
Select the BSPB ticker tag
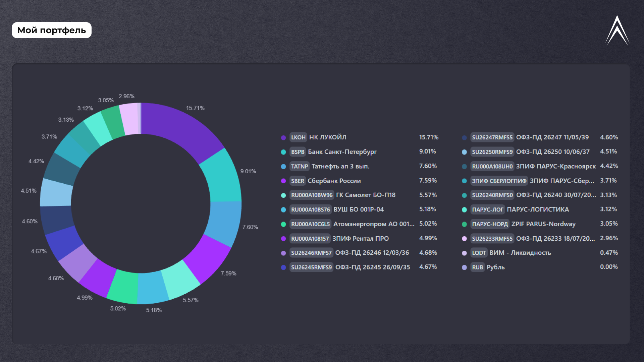pyautogui.click(x=298, y=152)
